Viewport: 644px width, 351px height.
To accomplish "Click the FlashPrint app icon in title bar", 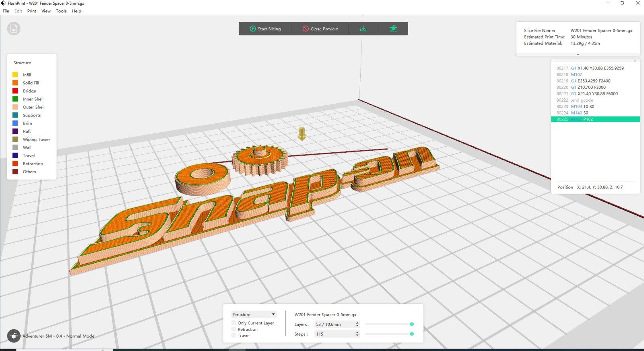I will [4, 3].
